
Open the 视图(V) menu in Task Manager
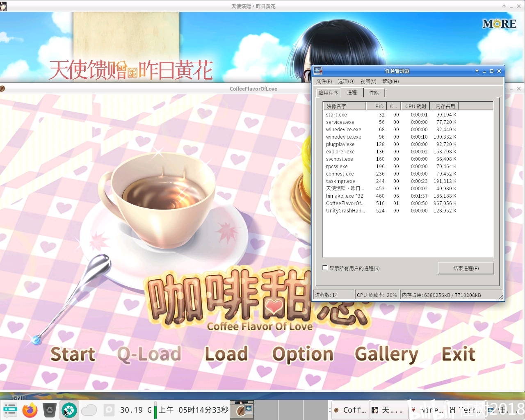(368, 81)
